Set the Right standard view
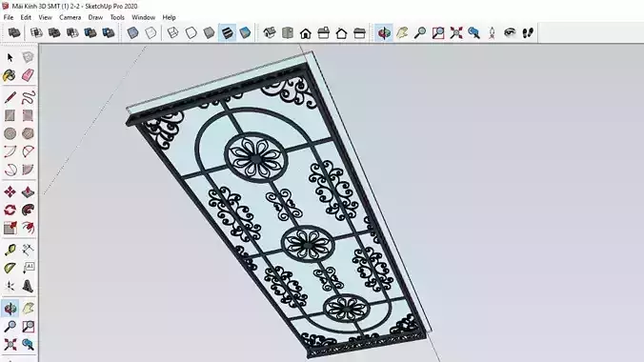This screenshot has height=362, width=644. click(x=324, y=32)
